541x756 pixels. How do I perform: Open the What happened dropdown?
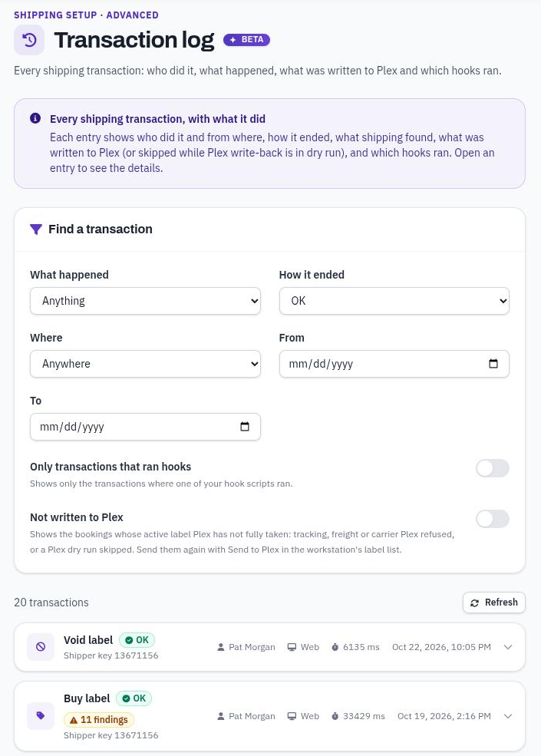(145, 301)
